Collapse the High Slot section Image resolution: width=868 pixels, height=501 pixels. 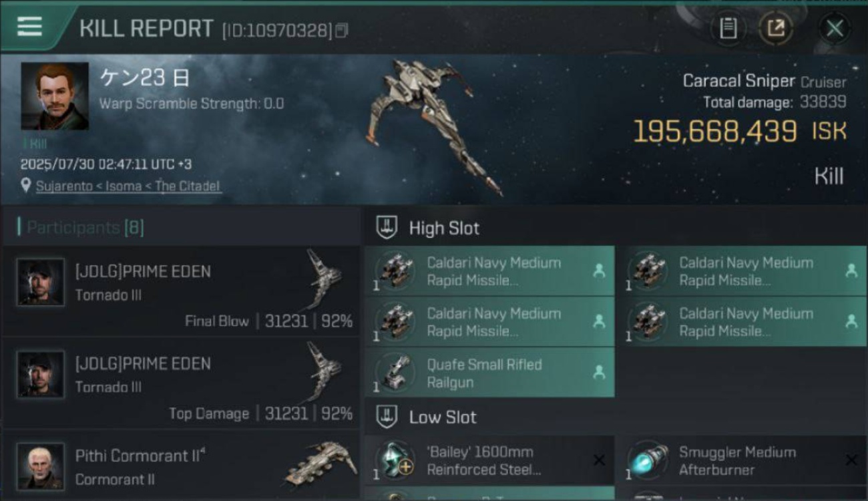coord(387,228)
